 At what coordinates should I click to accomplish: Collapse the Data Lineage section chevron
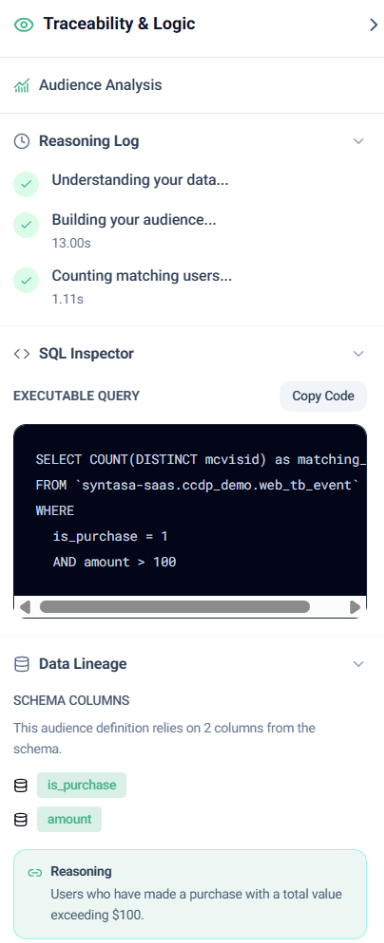click(359, 664)
